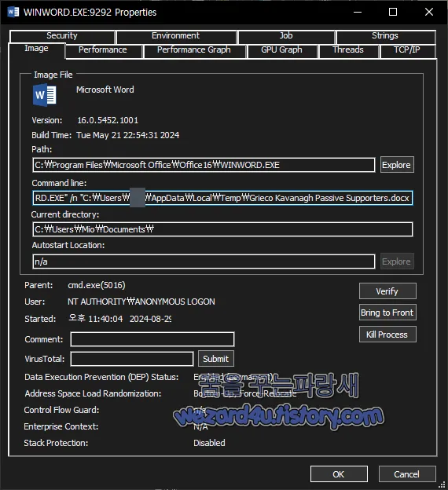The image size is (448, 490).
Task: Select the Job tab
Action: (x=286, y=36)
